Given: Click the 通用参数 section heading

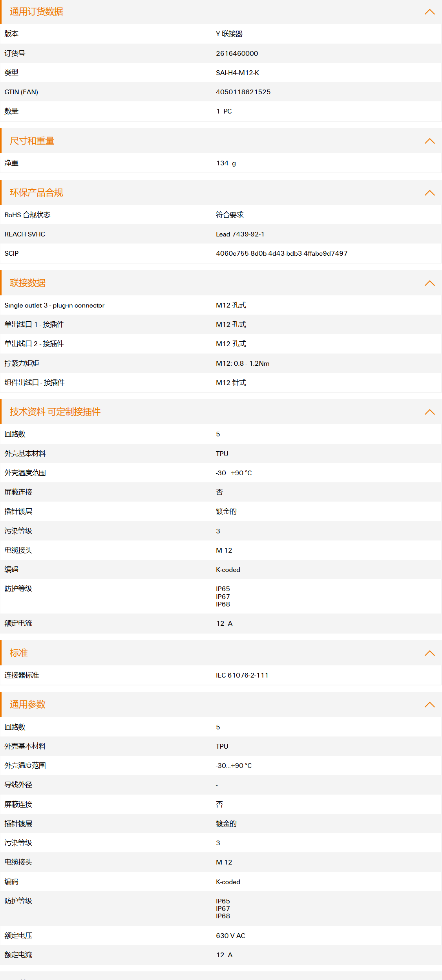Looking at the screenshot, I should pos(28,705).
